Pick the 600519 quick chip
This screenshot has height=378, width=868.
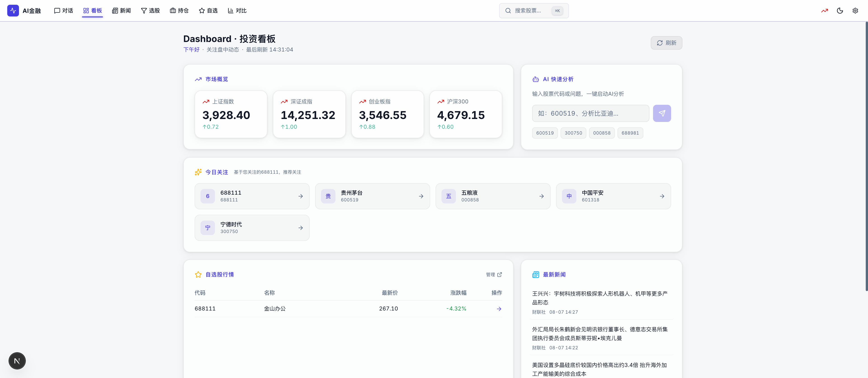click(545, 133)
